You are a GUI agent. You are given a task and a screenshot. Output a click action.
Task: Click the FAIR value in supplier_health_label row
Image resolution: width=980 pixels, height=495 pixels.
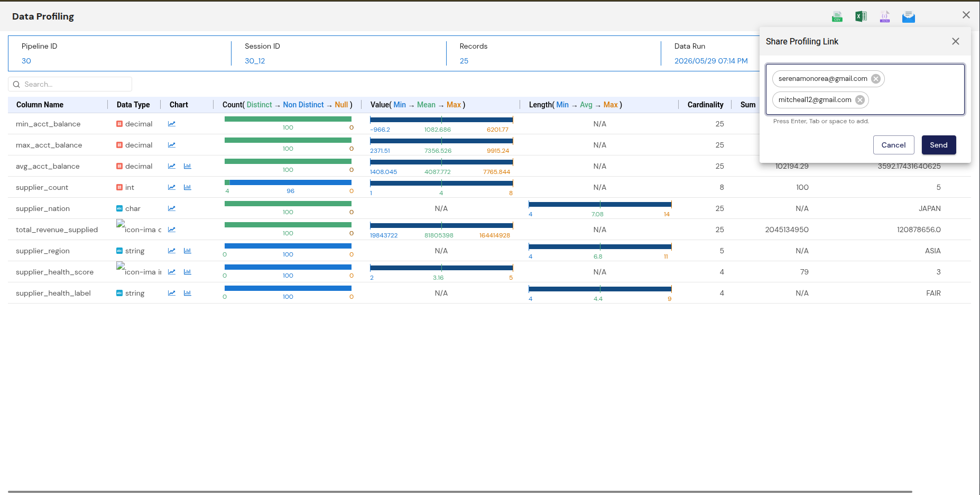933,293
